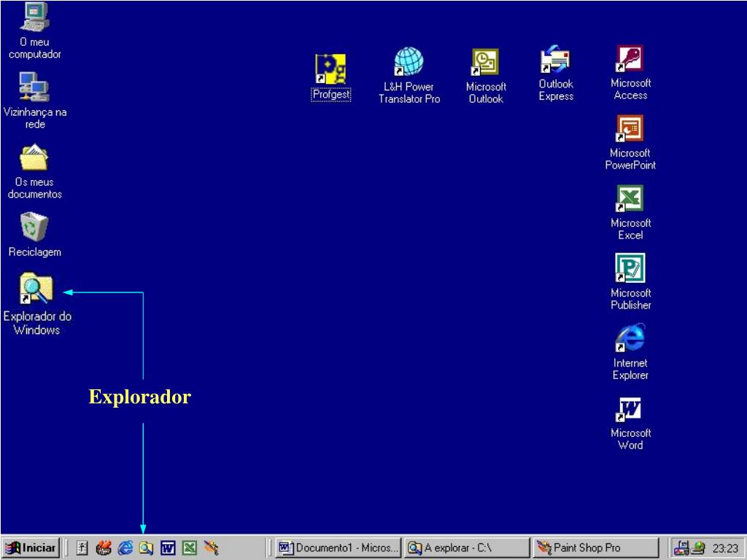Image resolution: width=747 pixels, height=560 pixels.
Task: Open Windows Explorer from quick launch bar
Action: coord(146,548)
